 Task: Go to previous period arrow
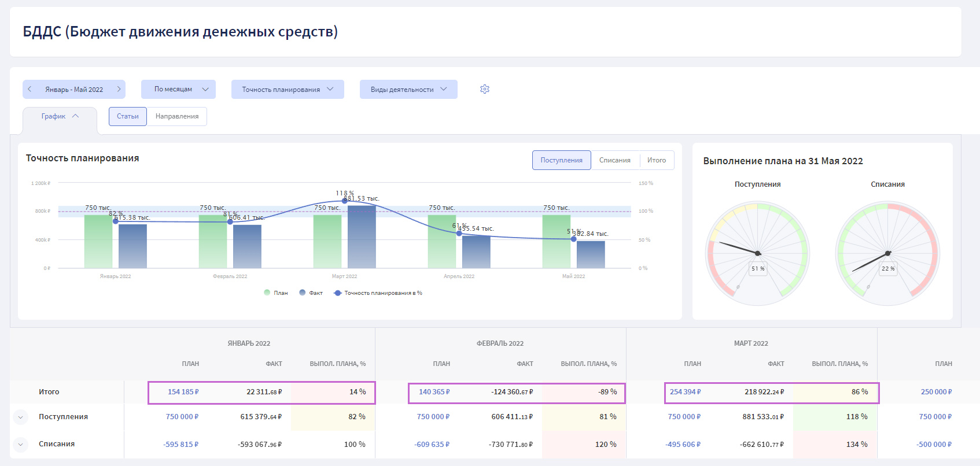click(x=30, y=89)
